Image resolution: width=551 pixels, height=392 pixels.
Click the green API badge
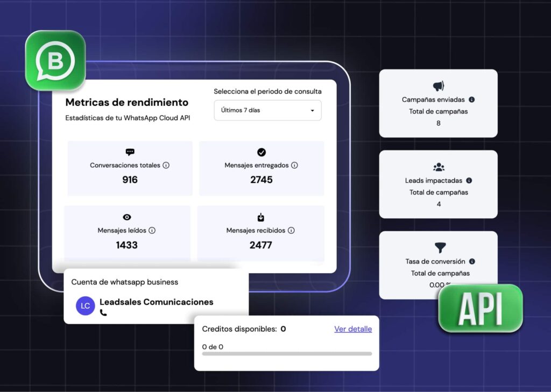pos(480,308)
